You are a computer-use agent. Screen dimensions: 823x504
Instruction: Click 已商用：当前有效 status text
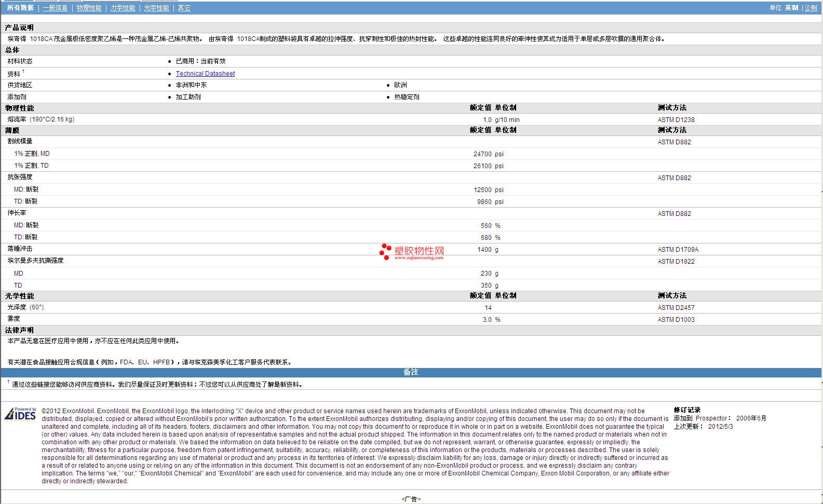(x=200, y=61)
